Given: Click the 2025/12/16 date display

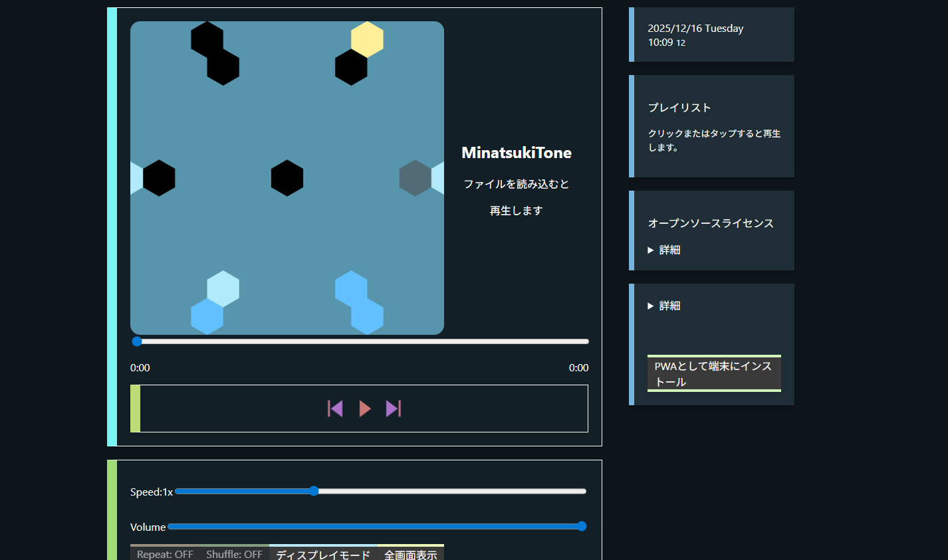Looking at the screenshot, I should (x=695, y=28).
